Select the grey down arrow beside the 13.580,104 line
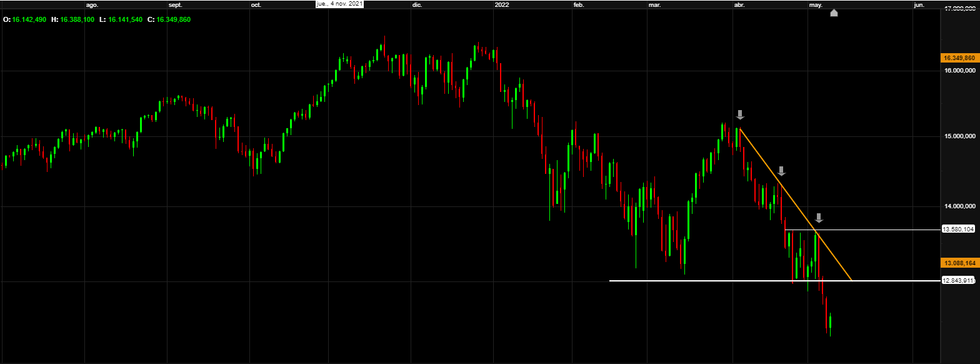980x364 pixels. [x=819, y=218]
